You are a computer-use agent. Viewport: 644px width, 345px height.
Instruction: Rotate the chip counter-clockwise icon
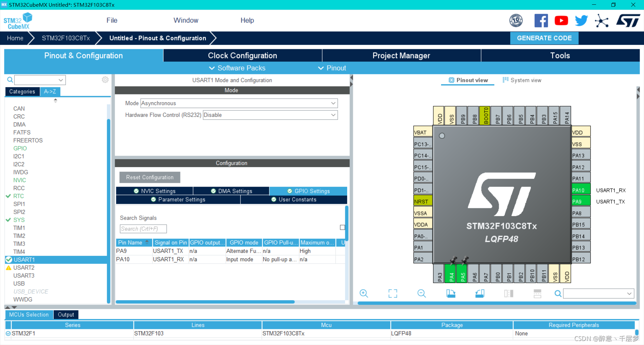tap(480, 294)
